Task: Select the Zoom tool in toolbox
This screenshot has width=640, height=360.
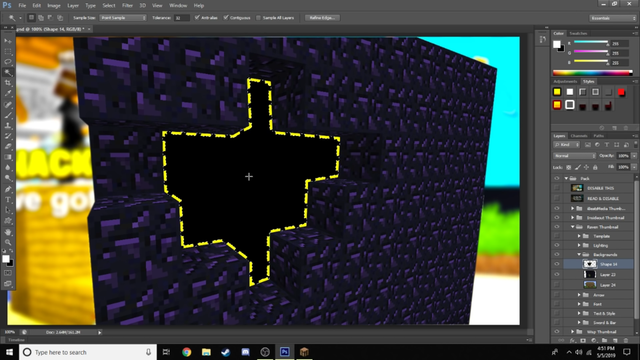Action: (8, 242)
